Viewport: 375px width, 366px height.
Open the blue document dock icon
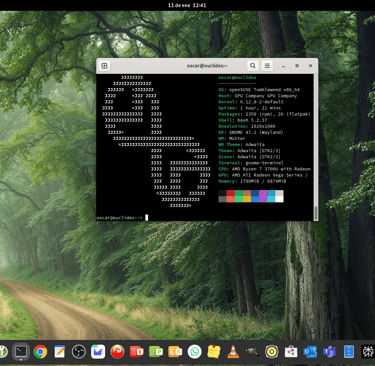coord(349,351)
